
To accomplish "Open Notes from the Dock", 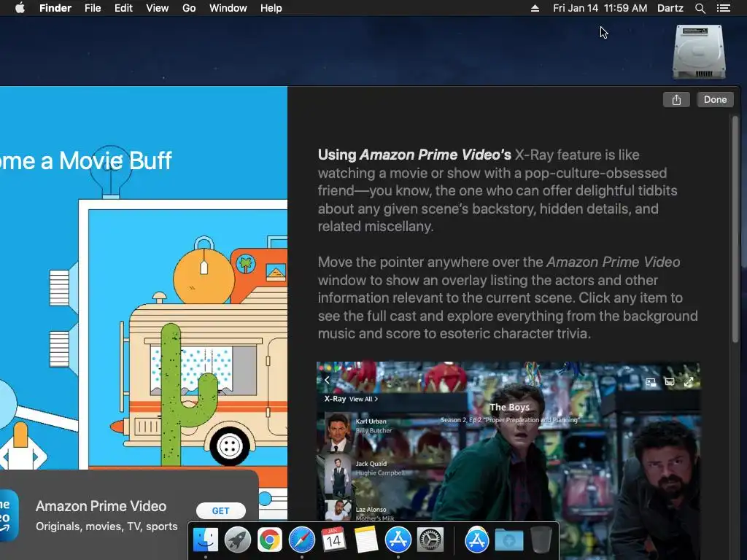I will (x=366, y=540).
